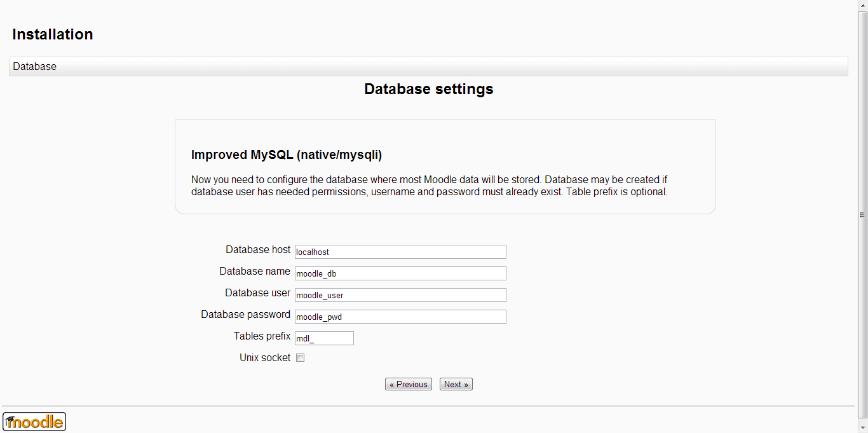868x433 pixels.
Task: Click the vertical scrollbar thumb grip
Action: (x=862, y=215)
